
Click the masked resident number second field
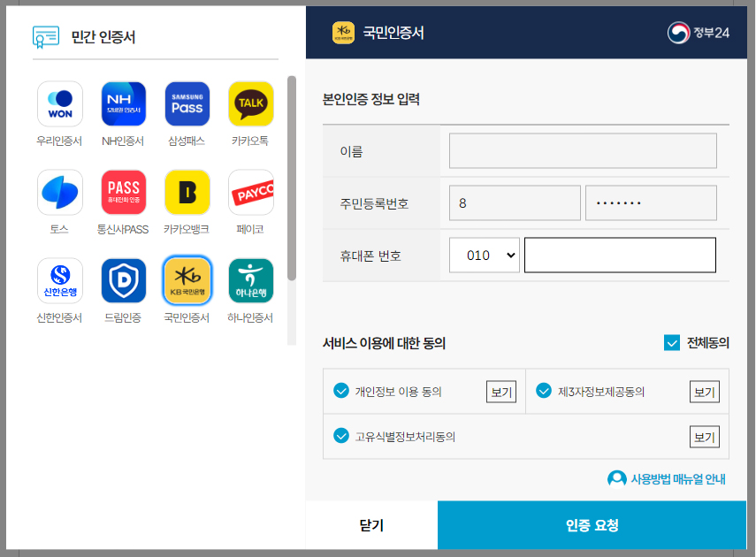click(651, 203)
